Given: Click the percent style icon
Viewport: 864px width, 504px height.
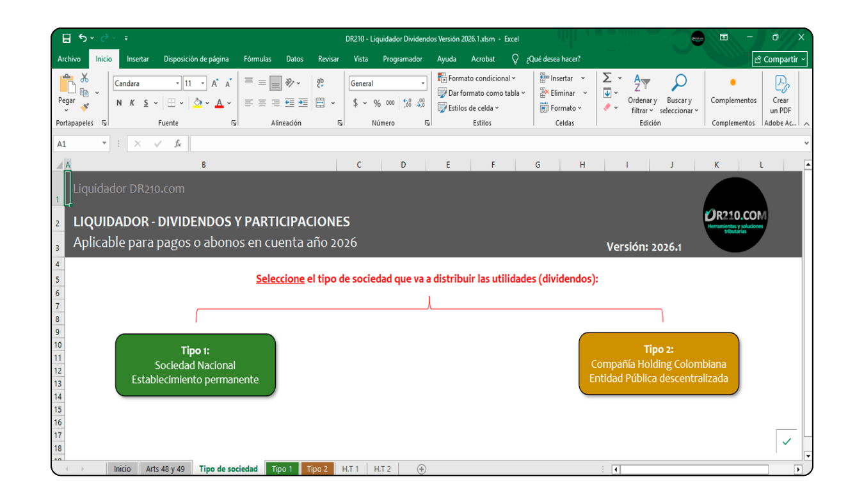Looking at the screenshot, I should 377,103.
